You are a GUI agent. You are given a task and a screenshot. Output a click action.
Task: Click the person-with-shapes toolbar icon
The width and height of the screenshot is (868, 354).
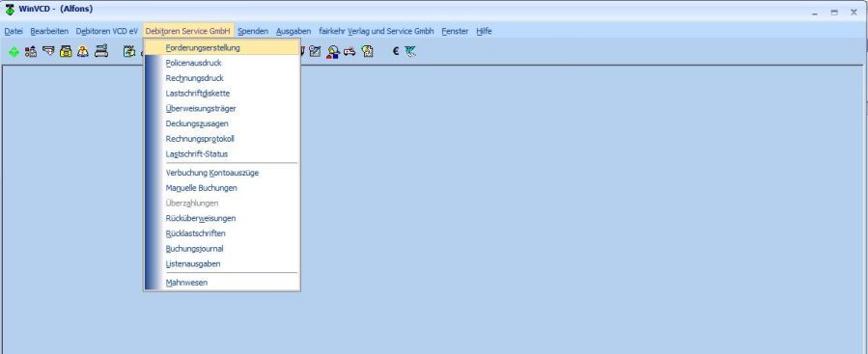click(333, 52)
